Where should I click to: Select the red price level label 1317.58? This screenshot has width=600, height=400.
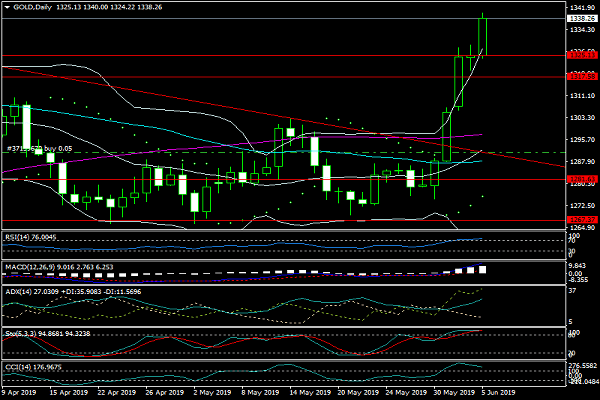click(x=582, y=77)
